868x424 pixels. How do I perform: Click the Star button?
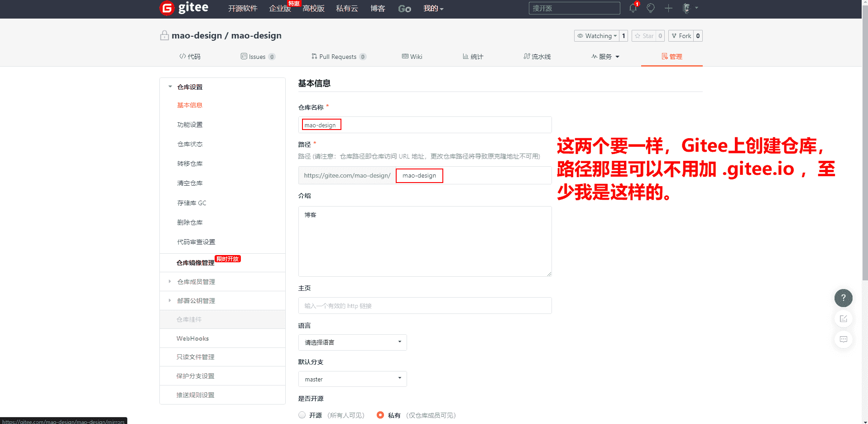click(644, 36)
